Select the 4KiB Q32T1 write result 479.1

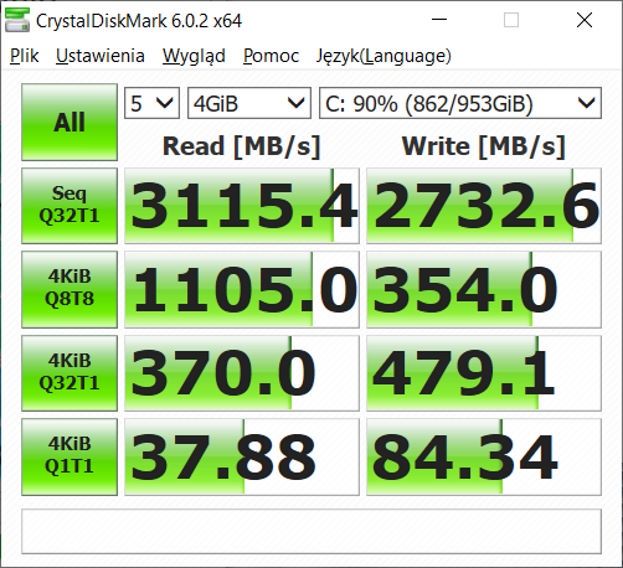coord(484,373)
